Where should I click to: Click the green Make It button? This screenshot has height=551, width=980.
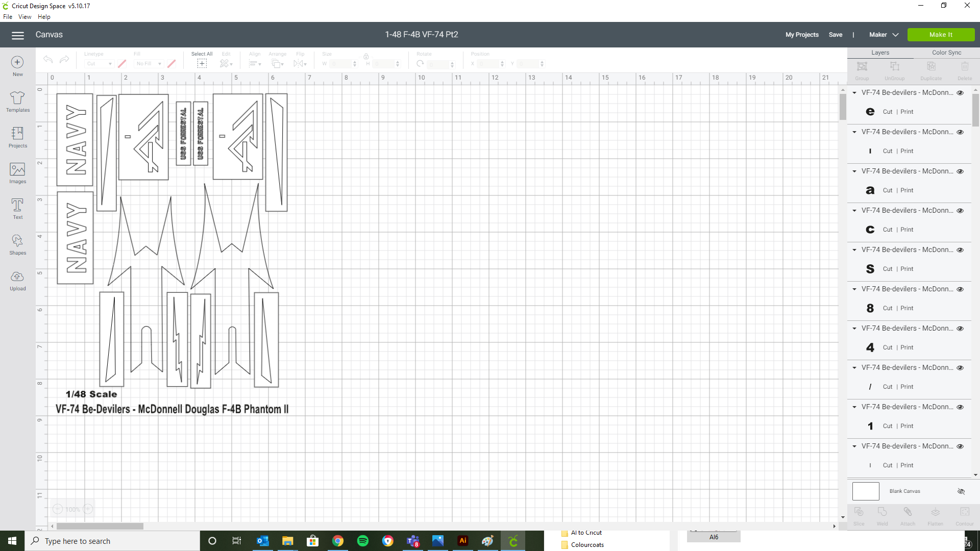940,35
